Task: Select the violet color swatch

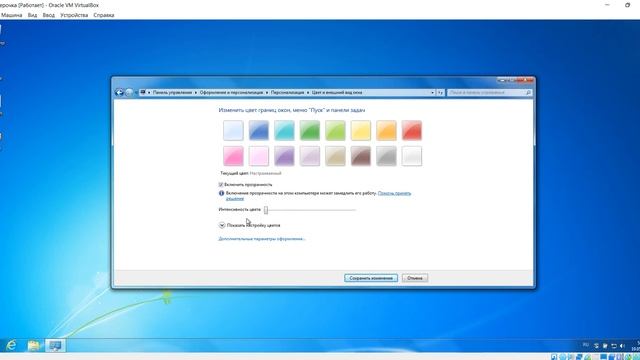Action: point(284,156)
